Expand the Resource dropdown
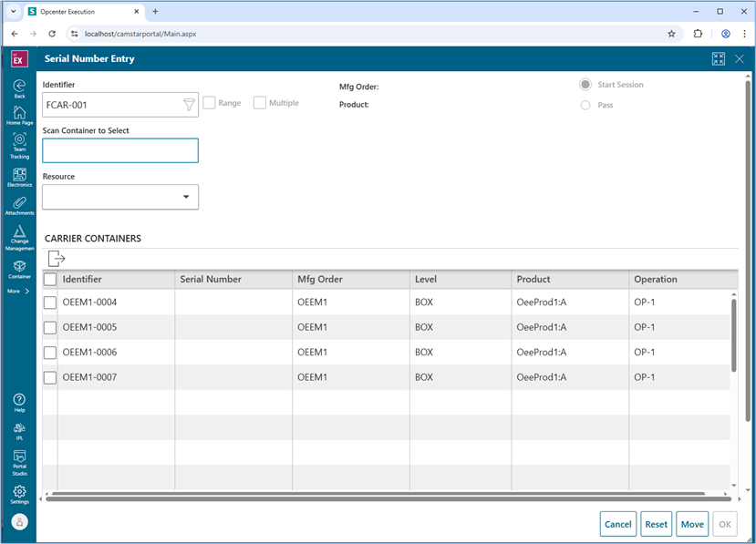 186,197
